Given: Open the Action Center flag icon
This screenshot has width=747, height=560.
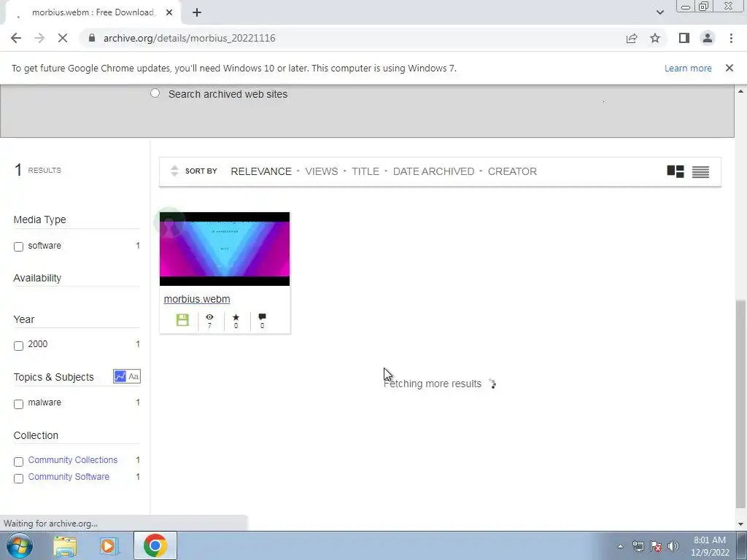Looking at the screenshot, I should tap(656, 546).
